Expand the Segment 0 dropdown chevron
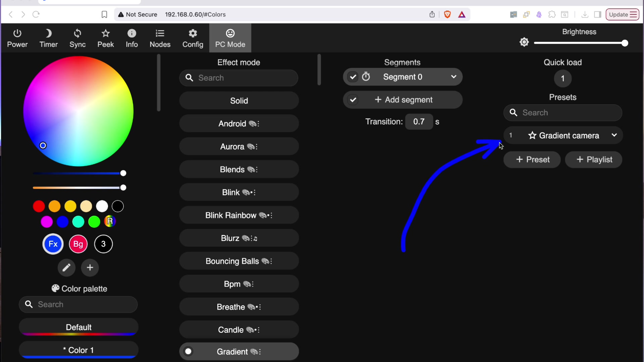 click(454, 77)
